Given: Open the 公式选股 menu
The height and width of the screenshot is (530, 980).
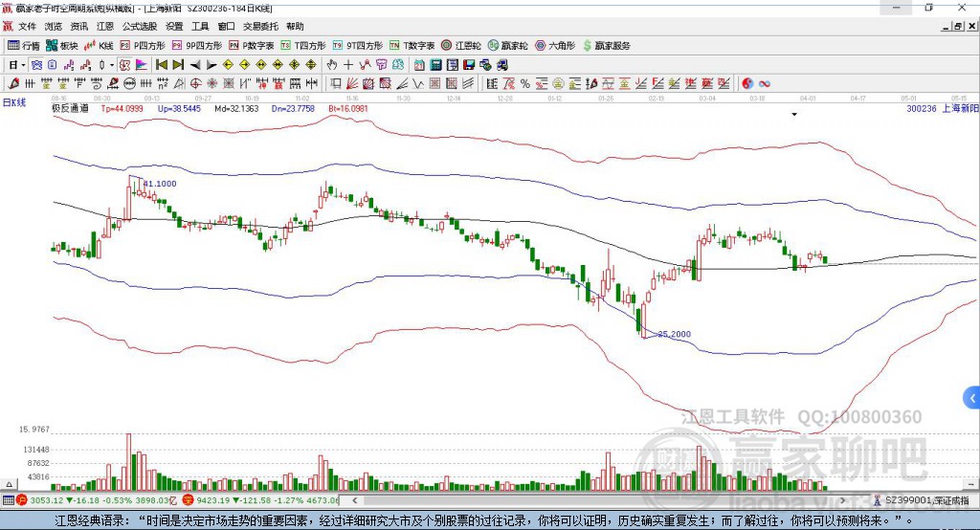Looking at the screenshot, I should [x=140, y=26].
